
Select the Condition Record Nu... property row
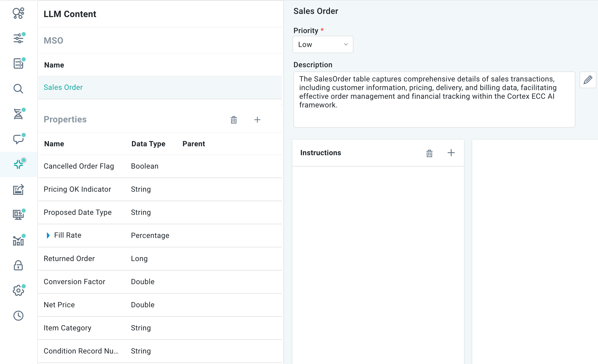coord(160,351)
